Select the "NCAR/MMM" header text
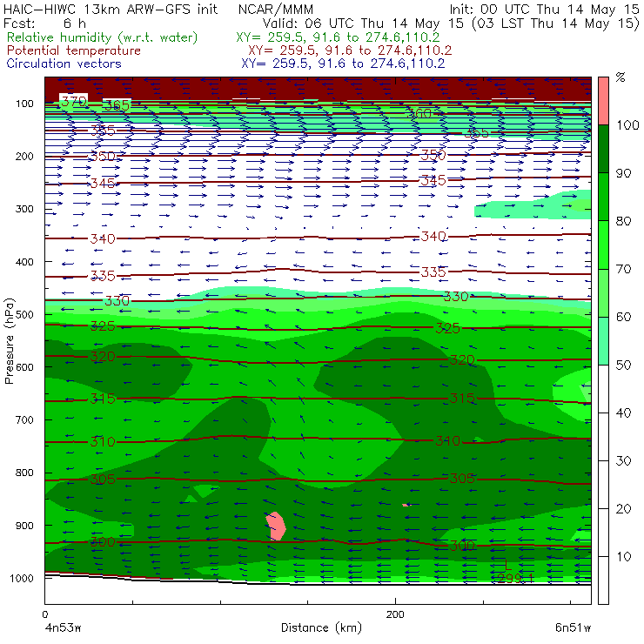This screenshot has height=644, width=644. pyautogui.click(x=276, y=9)
